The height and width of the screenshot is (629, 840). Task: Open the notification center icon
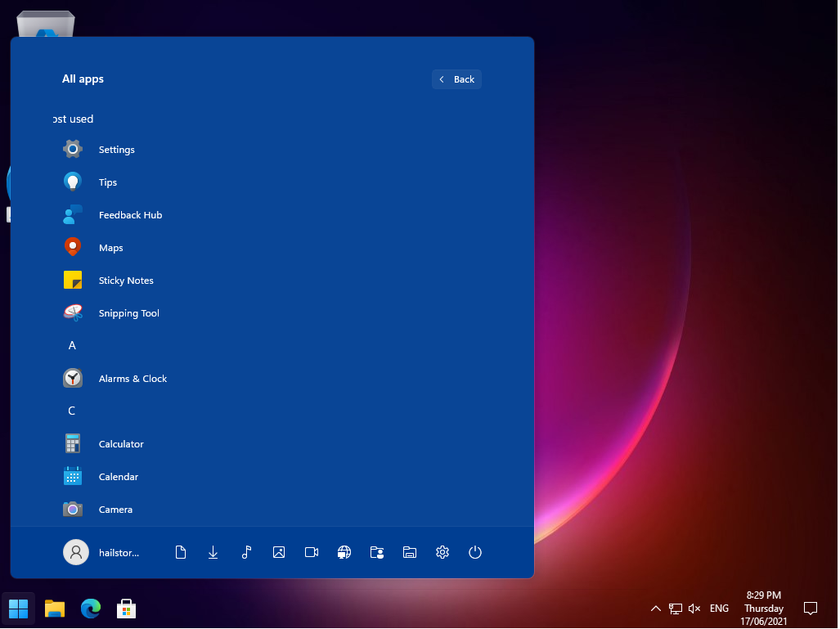(811, 609)
